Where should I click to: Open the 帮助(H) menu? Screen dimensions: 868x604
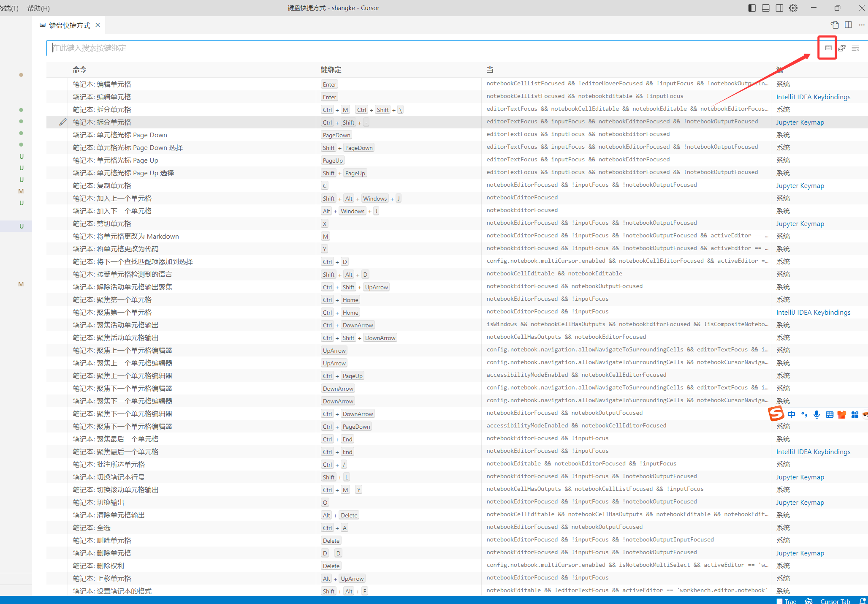coord(38,8)
